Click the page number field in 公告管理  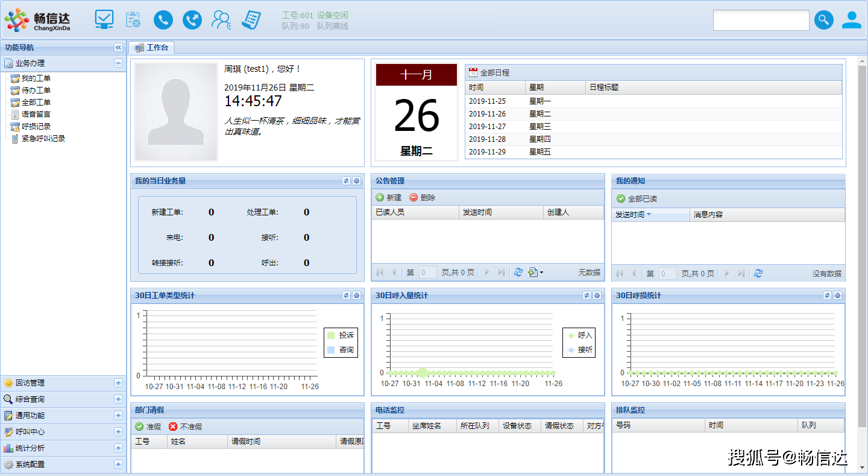click(428, 273)
